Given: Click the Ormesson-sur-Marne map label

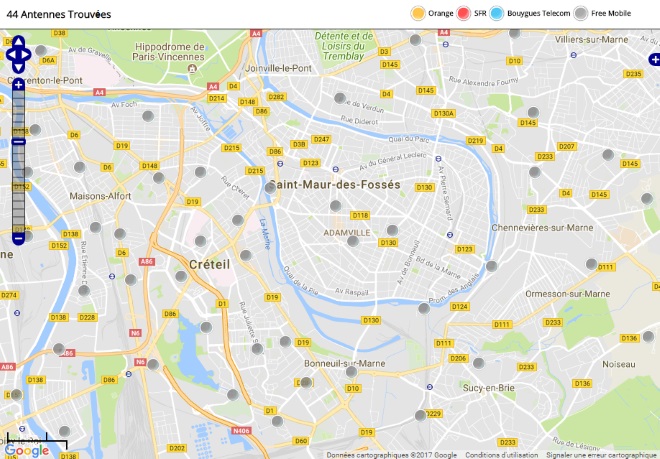Looking at the screenshot, I should [567, 294].
